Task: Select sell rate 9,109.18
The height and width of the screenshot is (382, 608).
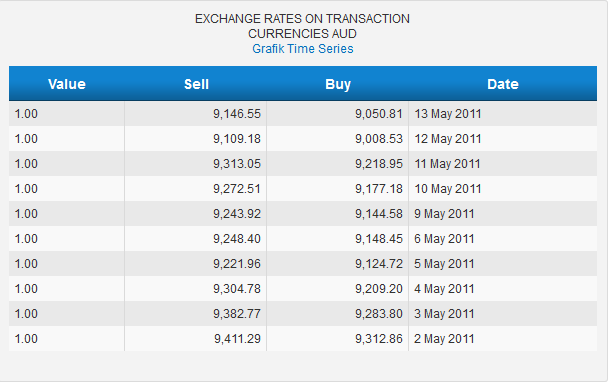Action: [237, 138]
